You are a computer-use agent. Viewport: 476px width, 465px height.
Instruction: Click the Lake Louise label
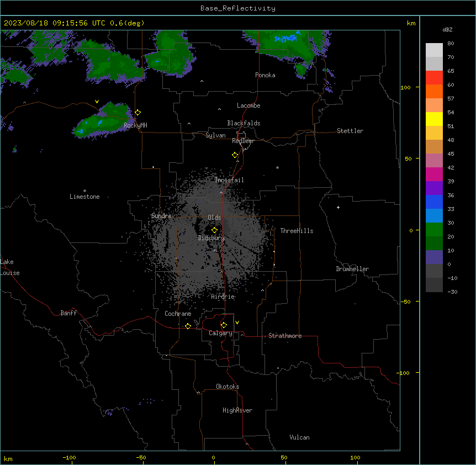pyautogui.click(x=10, y=267)
